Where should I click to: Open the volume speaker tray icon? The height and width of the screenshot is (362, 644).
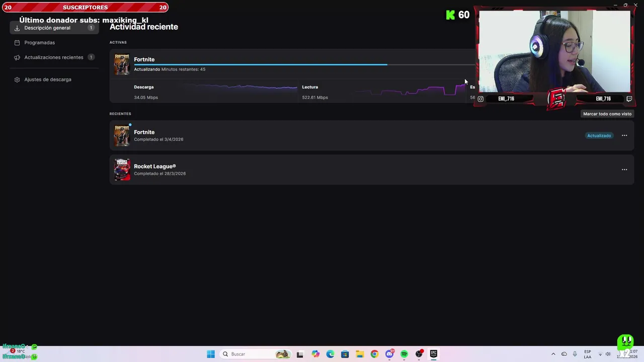pos(608,354)
